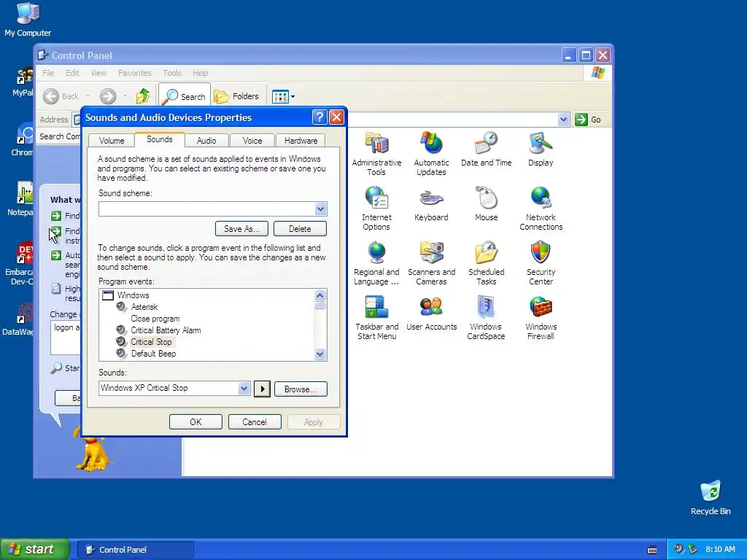Click the Cancel button
Screen dimensions: 747x560
255,422
